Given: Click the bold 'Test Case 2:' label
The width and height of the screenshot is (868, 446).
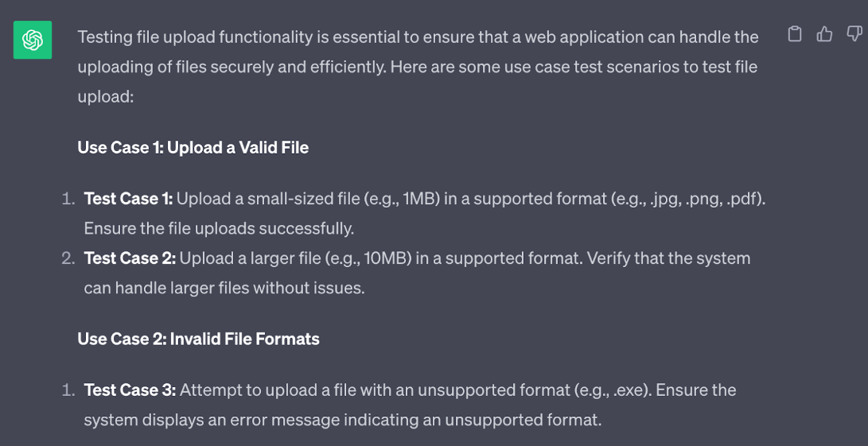Looking at the screenshot, I should click(x=130, y=258).
